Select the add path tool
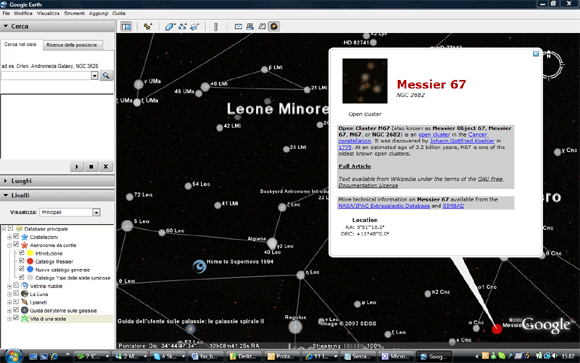 tap(182, 27)
